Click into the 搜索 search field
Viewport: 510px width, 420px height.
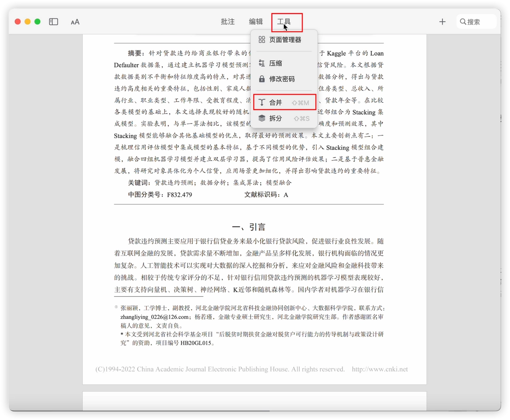(476, 22)
